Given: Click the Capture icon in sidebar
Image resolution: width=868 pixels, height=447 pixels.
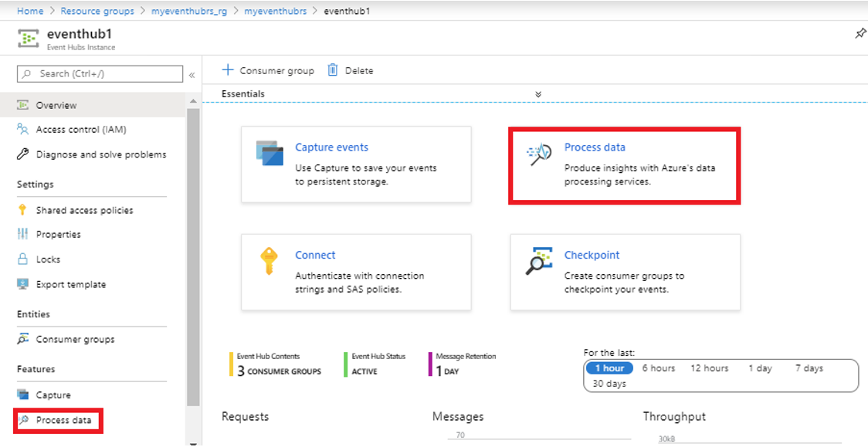Looking at the screenshot, I should pyautogui.click(x=22, y=395).
